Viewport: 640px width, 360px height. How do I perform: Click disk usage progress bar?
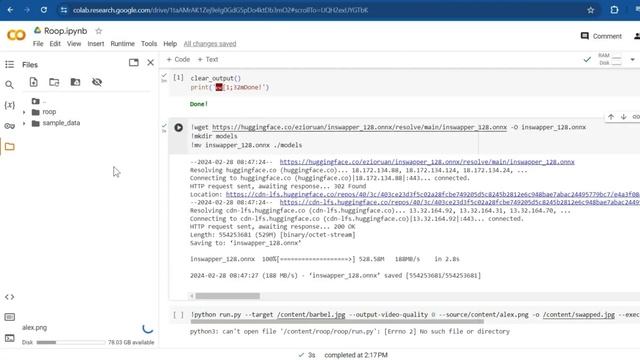[70, 342]
